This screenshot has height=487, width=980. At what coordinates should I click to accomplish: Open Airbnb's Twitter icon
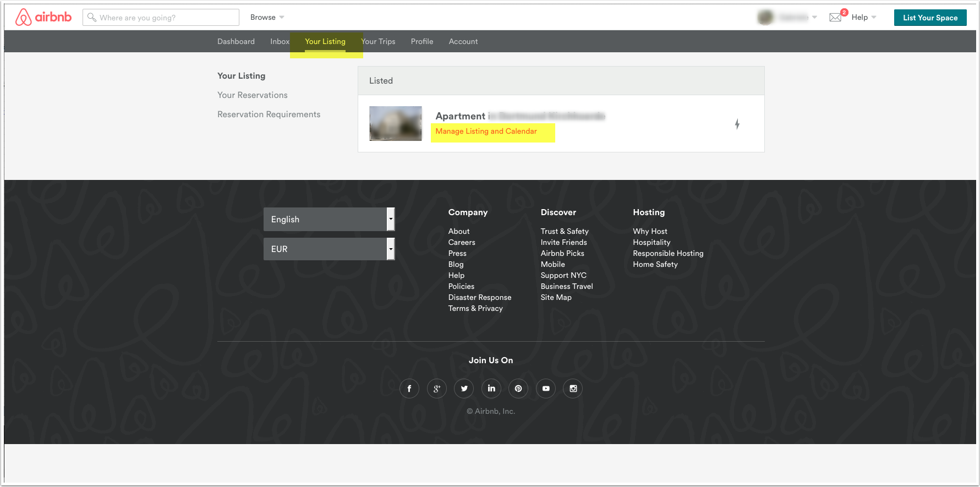tap(464, 388)
